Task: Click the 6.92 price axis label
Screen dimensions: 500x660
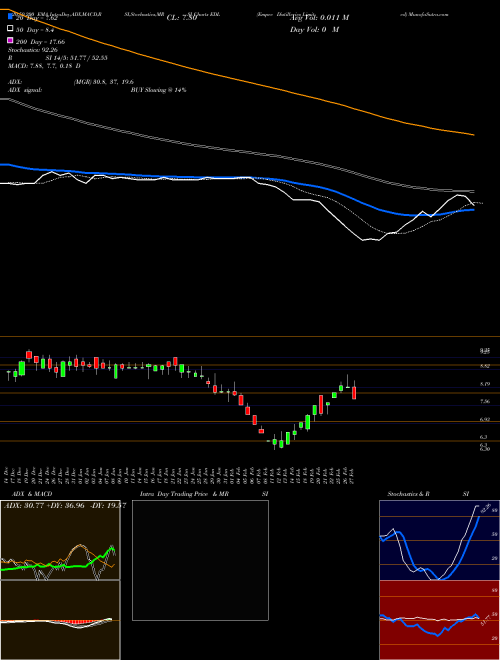Action: pos(485,419)
